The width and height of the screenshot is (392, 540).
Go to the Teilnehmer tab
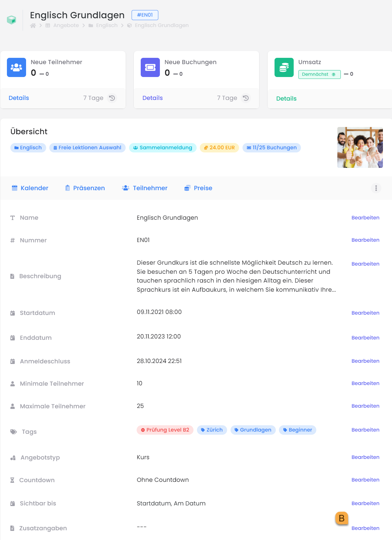click(145, 188)
